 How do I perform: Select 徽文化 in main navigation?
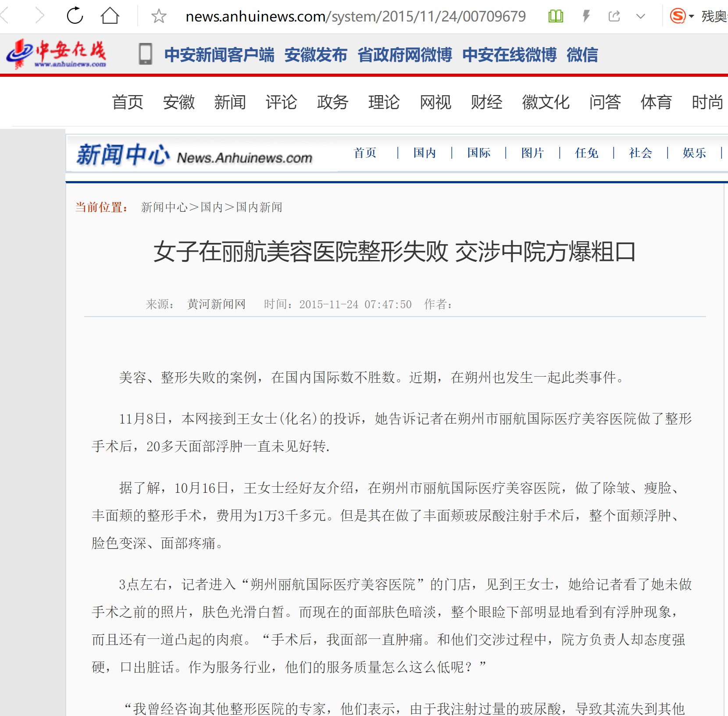(x=546, y=102)
